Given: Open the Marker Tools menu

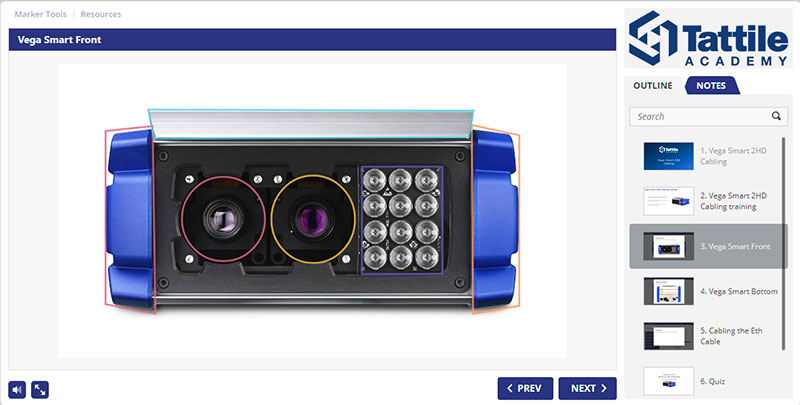Looking at the screenshot, I should pos(40,14).
